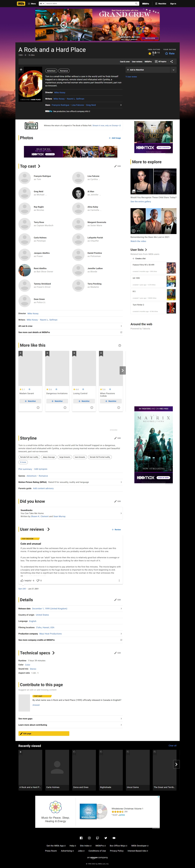Open IMDbPro in the header

click(145, 4)
